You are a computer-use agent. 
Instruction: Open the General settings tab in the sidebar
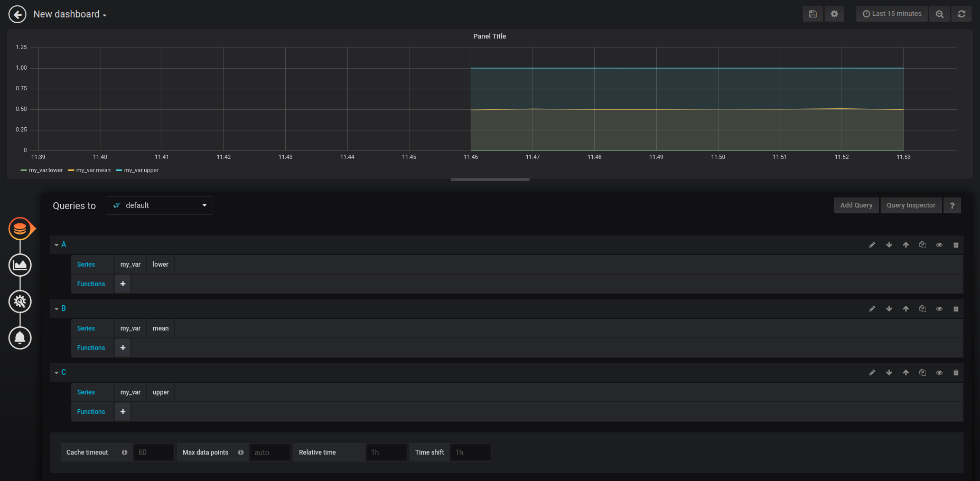[20, 301]
